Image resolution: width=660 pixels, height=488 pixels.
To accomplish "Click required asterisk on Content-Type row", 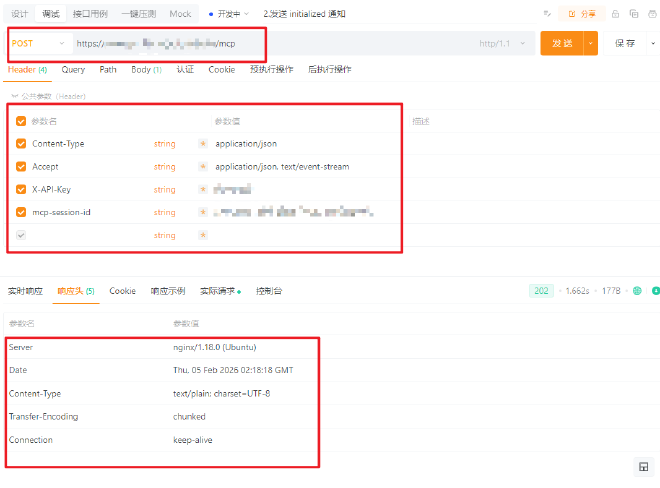I will click(203, 144).
